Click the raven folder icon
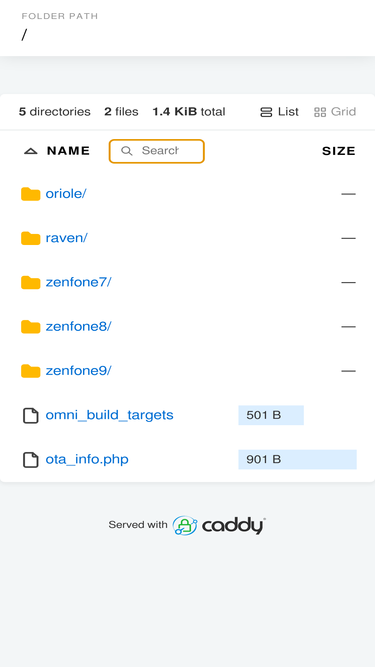This screenshot has height=667, width=375. [x=31, y=238]
